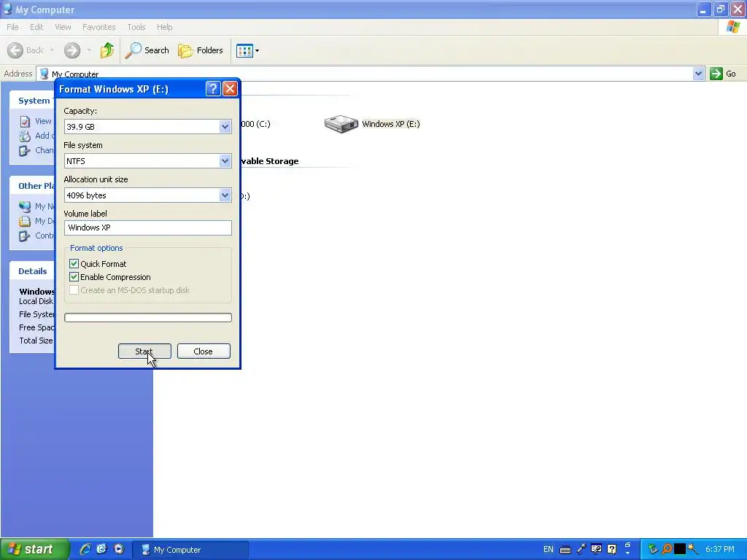
Task: Click the Close button in Format dialog
Action: coord(204,351)
